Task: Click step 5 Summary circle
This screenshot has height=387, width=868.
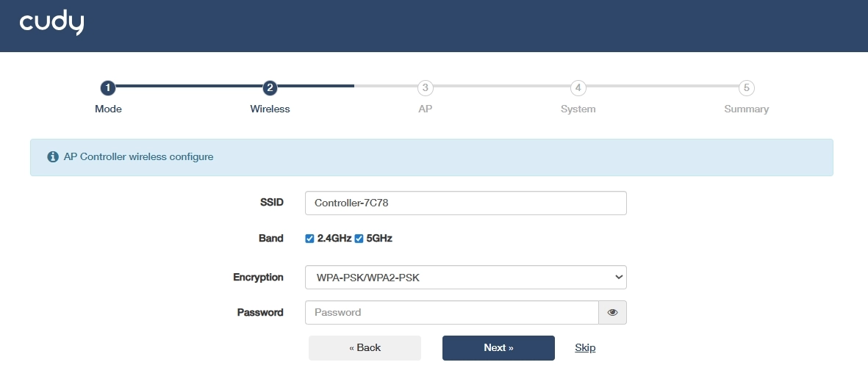Action: pos(746,88)
